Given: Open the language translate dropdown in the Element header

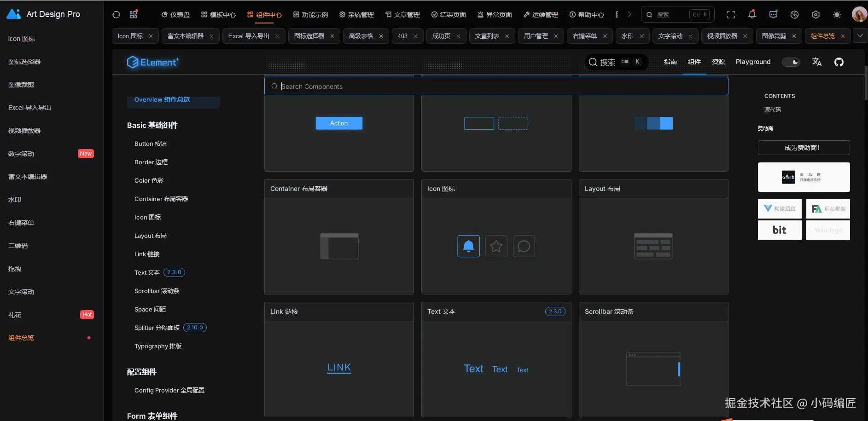Looking at the screenshot, I should [x=817, y=62].
